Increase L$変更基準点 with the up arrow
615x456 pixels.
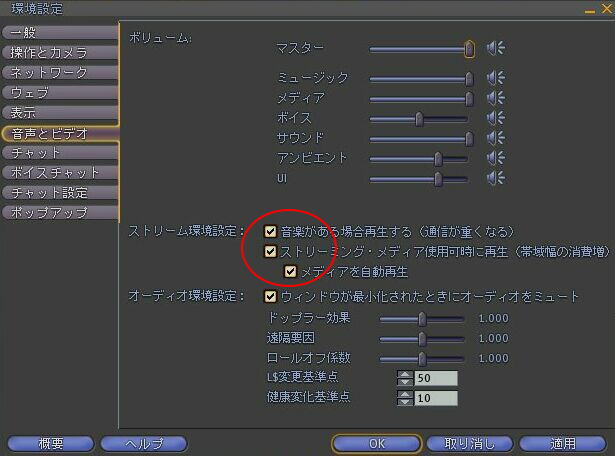(405, 374)
